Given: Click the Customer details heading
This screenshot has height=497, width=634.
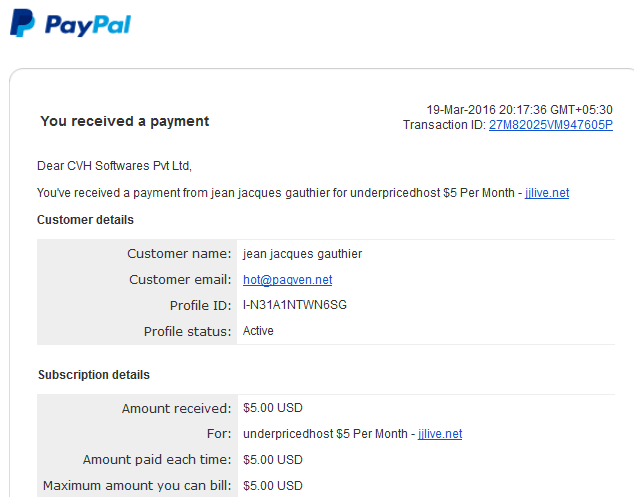Looking at the screenshot, I should click(85, 220).
